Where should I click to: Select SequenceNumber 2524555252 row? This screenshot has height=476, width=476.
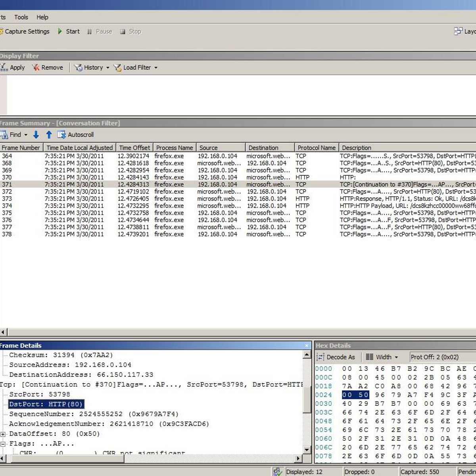(x=94, y=414)
